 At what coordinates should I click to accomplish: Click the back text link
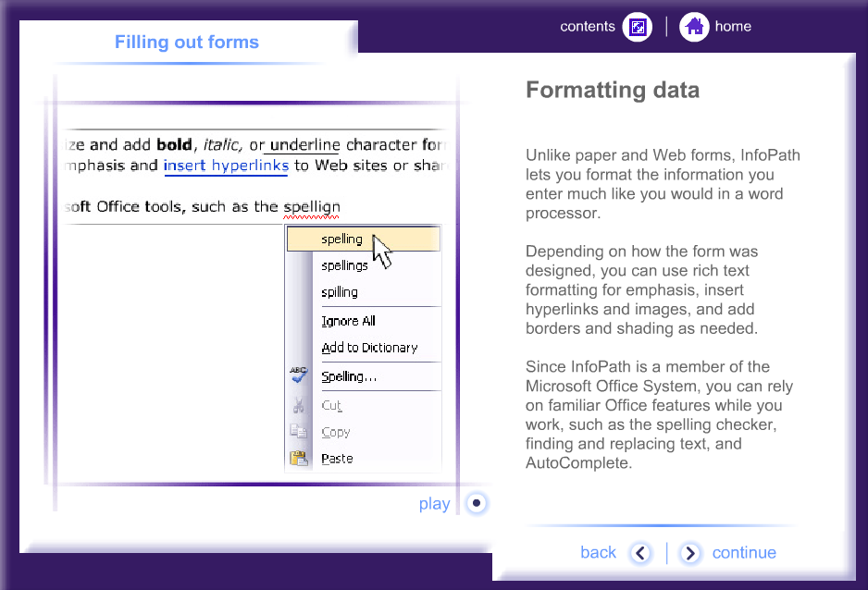click(598, 552)
